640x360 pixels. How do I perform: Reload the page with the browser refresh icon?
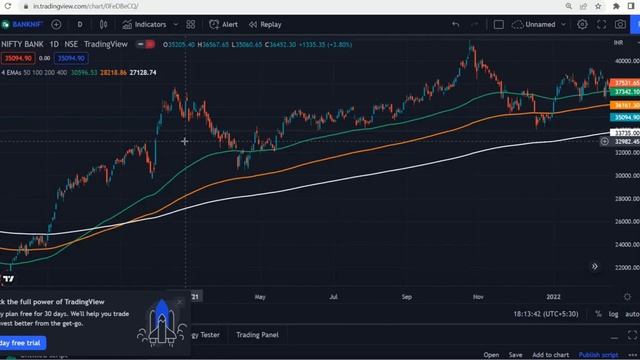pyautogui.click(x=7, y=6)
